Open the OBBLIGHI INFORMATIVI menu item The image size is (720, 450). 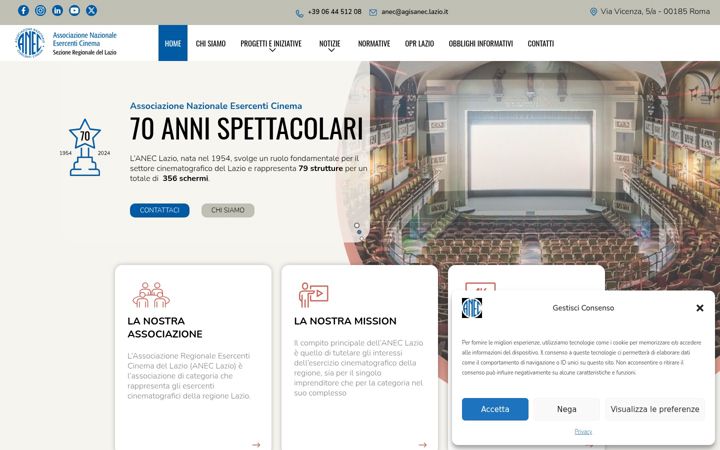(x=480, y=43)
